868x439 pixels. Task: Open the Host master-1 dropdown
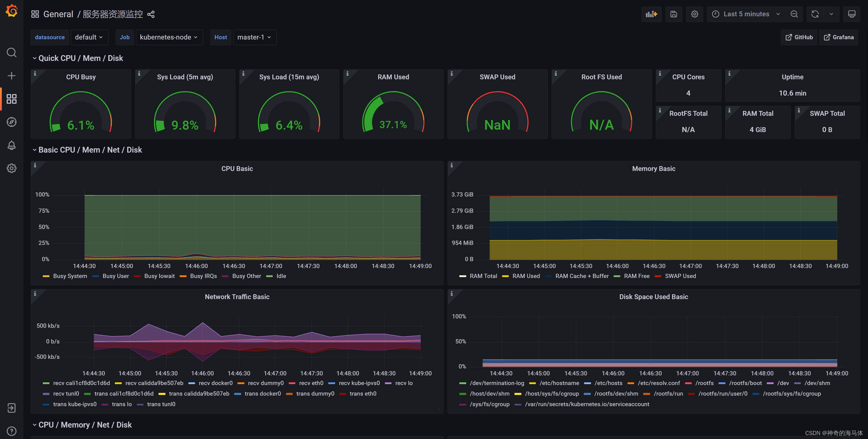click(x=254, y=37)
